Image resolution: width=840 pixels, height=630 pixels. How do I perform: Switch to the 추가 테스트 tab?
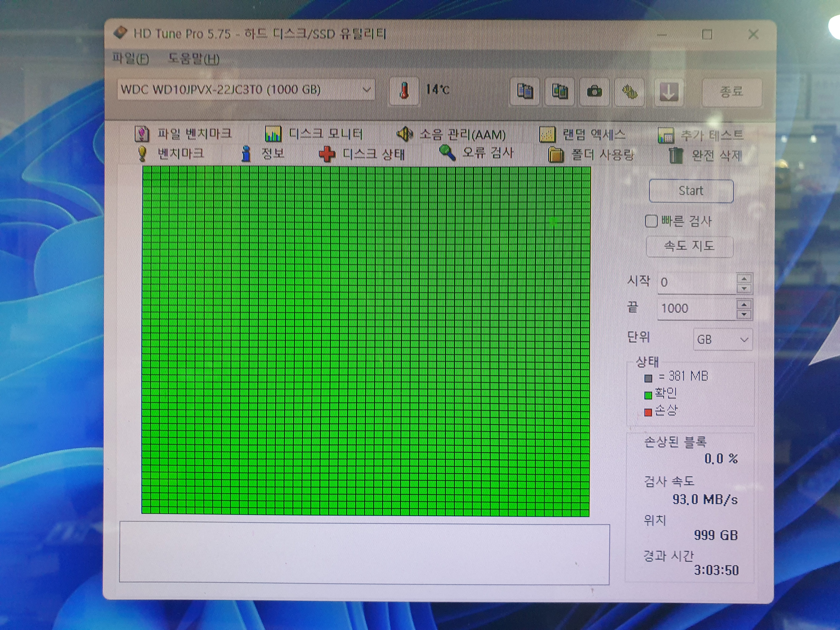coord(700,135)
